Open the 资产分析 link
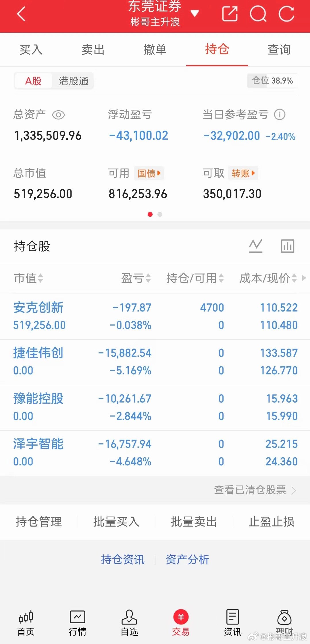Image resolution: width=310 pixels, height=644 pixels. (187, 559)
